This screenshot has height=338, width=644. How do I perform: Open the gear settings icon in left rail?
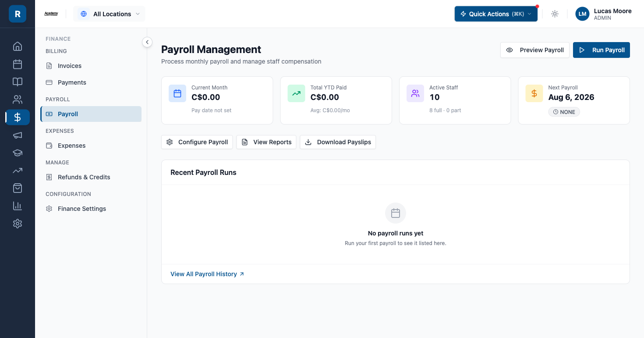tap(18, 224)
